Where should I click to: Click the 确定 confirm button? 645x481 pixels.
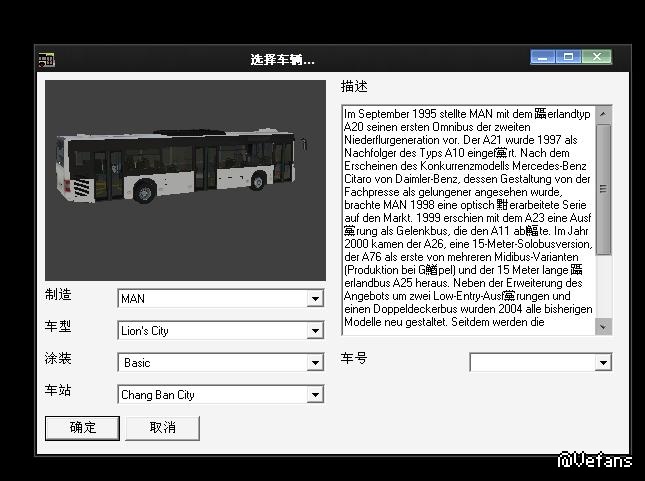coord(82,428)
